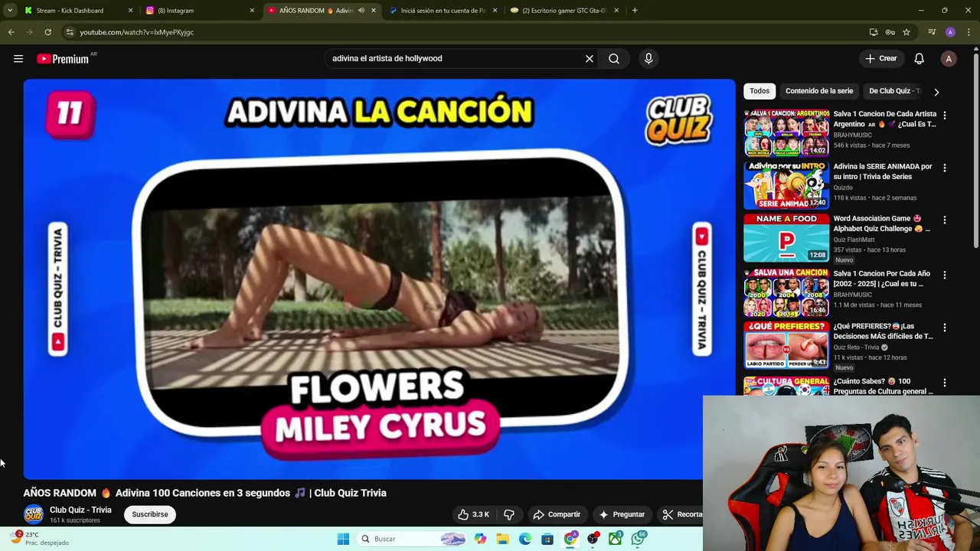Image resolution: width=980 pixels, height=551 pixels.
Task: Open the BRAHYMUSIC channel under Argentino video
Action: 852,135
